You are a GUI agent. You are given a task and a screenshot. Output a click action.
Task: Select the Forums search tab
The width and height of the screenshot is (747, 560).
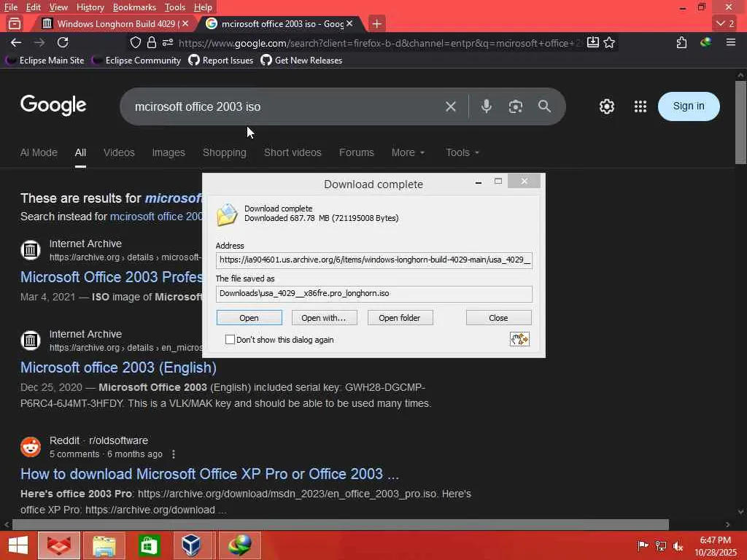[356, 152]
